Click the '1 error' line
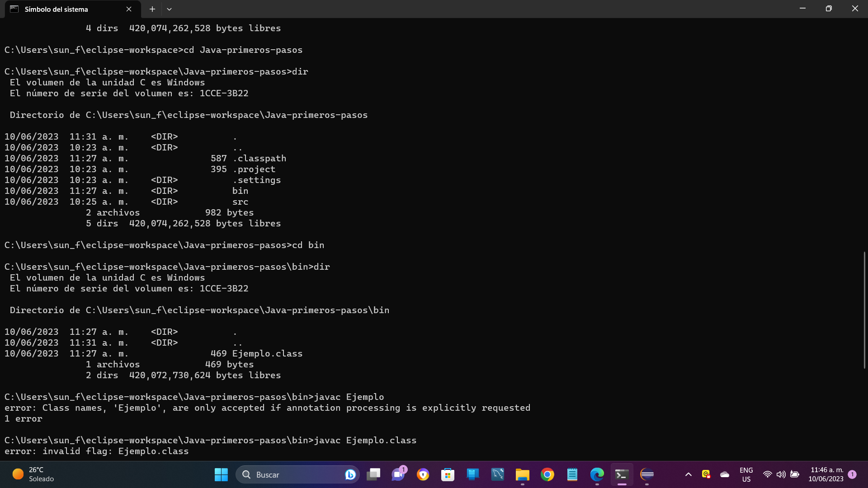 [x=24, y=419]
